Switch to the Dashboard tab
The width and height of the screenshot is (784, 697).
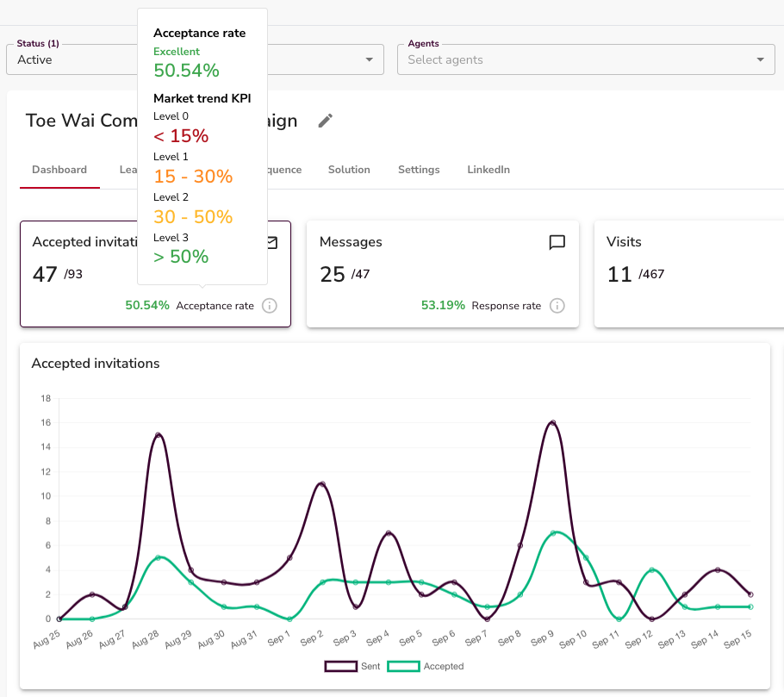(59, 170)
